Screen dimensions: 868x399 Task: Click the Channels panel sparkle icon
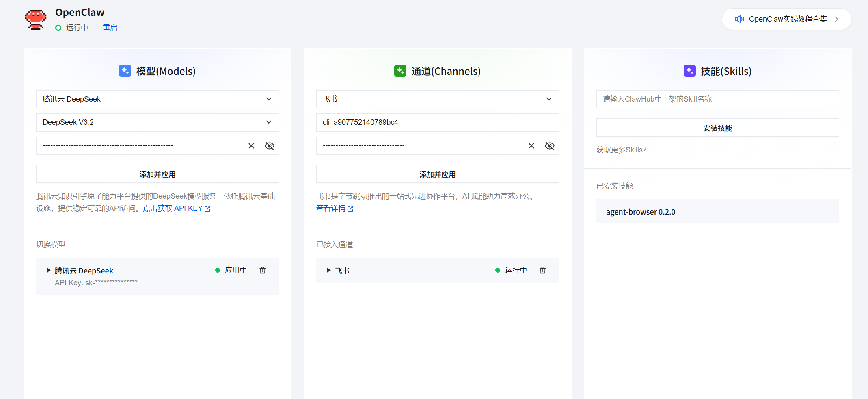pos(400,70)
